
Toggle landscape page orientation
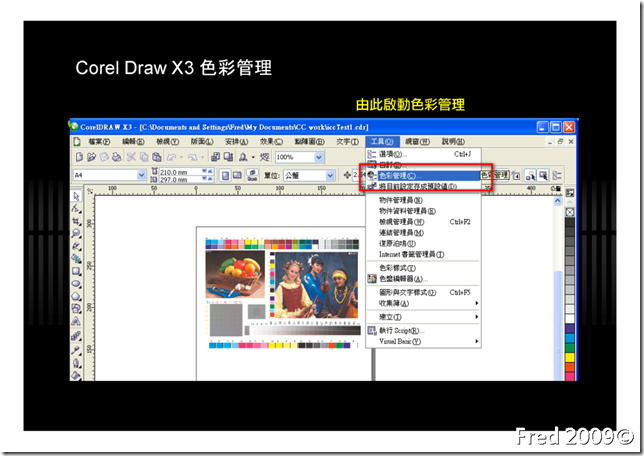(x=237, y=176)
